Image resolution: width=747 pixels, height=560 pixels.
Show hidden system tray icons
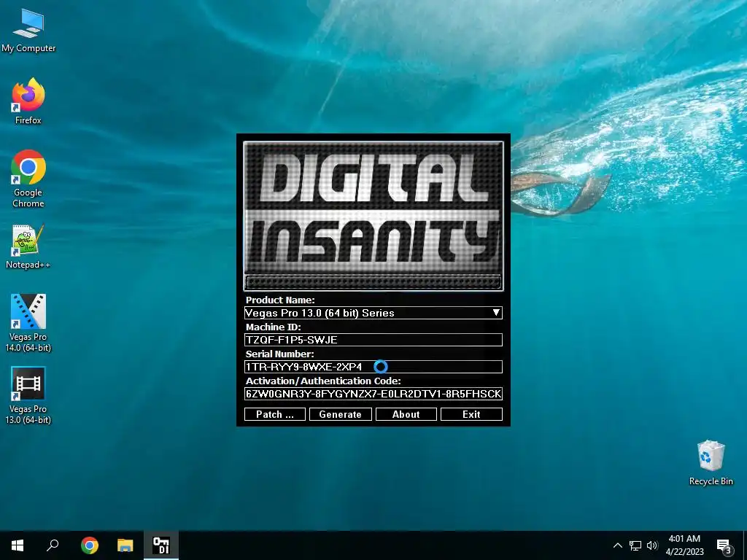tap(617, 545)
